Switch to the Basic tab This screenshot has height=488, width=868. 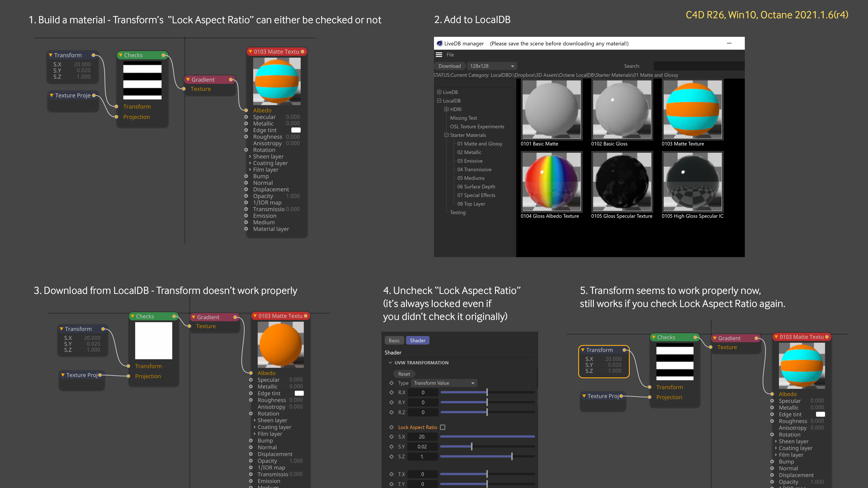[x=394, y=340]
